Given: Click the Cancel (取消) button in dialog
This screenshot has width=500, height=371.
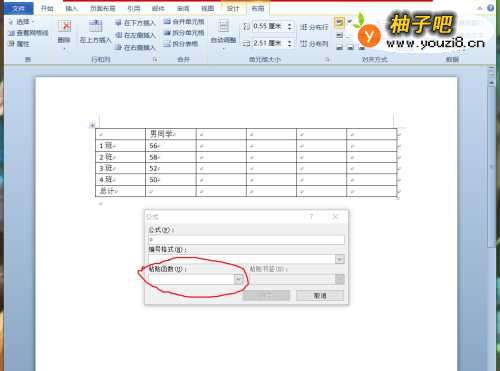Looking at the screenshot, I should click(x=320, y=295).
